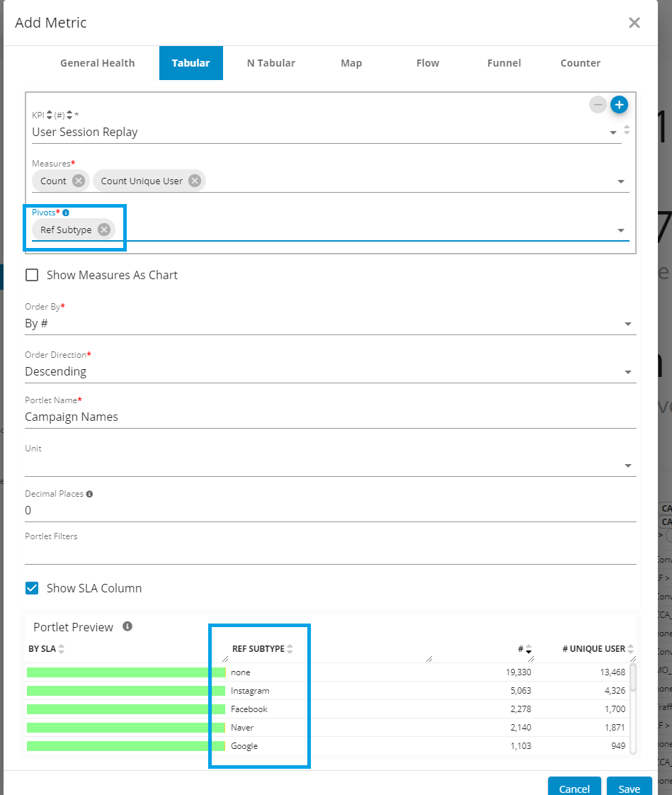The width and height of the screenshot is (672, 795).
Task: Switch to the N Tabular tab
Action: tap(270, 63)
